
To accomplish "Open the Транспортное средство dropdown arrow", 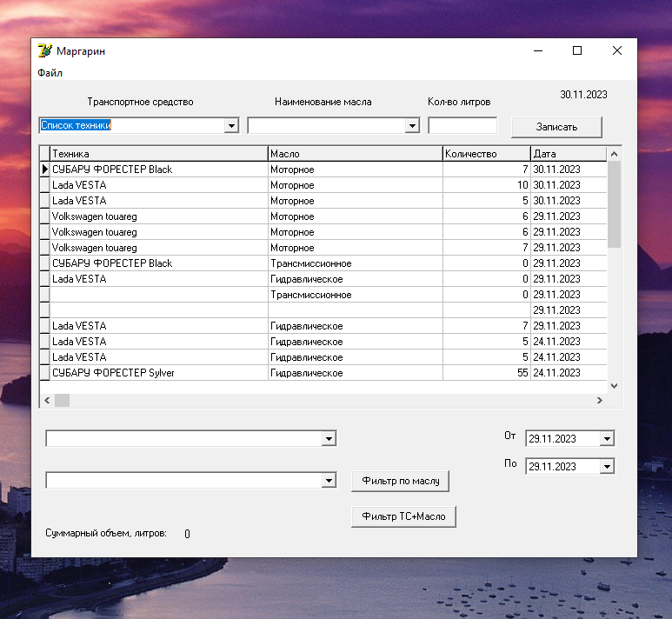I will [x=231, y=125].
